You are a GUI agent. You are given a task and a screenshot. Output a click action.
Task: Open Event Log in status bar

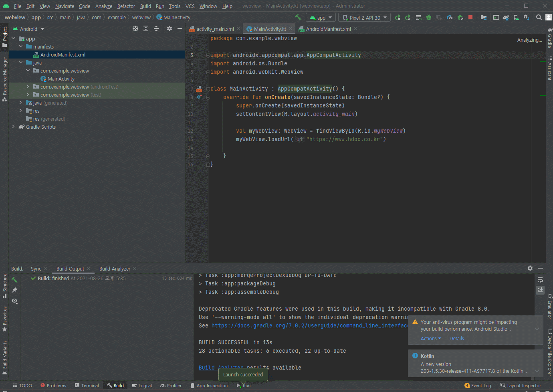[478, 386]
